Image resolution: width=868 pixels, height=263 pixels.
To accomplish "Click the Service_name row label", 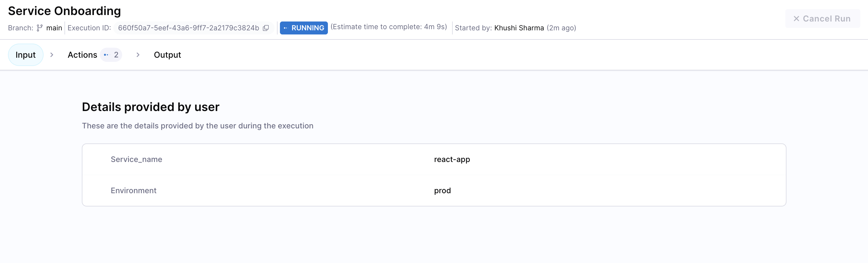I will (x=137, y=160).
